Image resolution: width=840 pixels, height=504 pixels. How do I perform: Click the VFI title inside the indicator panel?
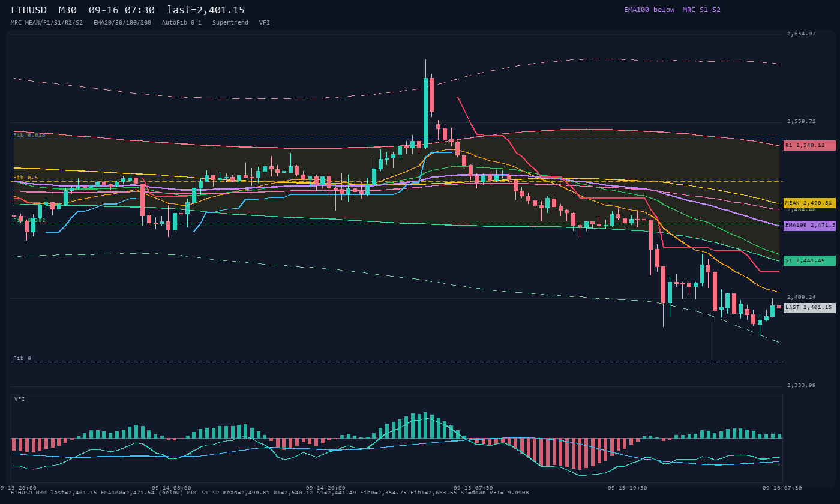(x=20, y=399)
